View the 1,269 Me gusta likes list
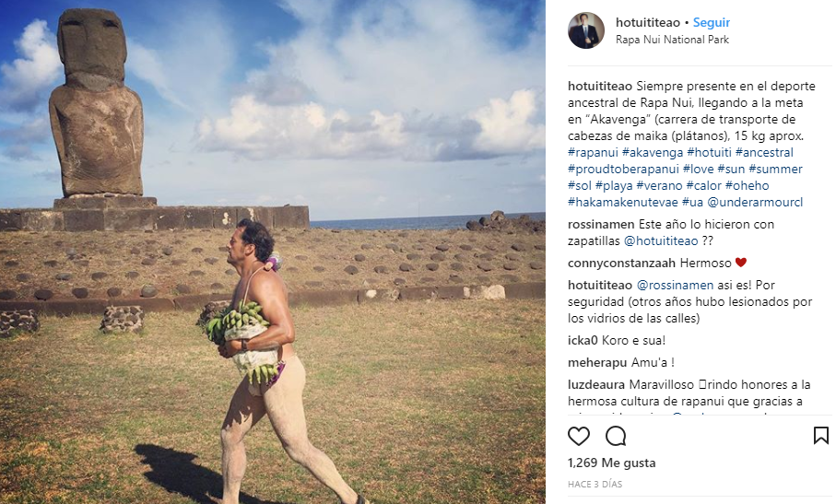 pyautogui.click(x=611, y=463)
